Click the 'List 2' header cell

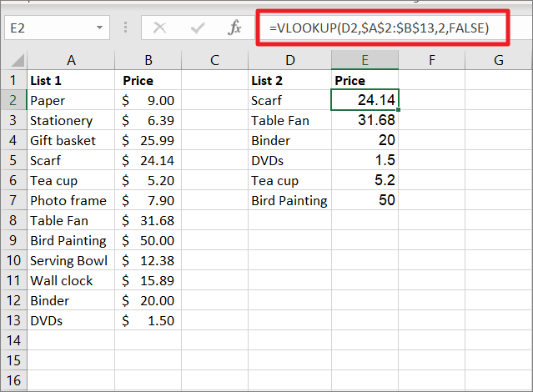290,80
